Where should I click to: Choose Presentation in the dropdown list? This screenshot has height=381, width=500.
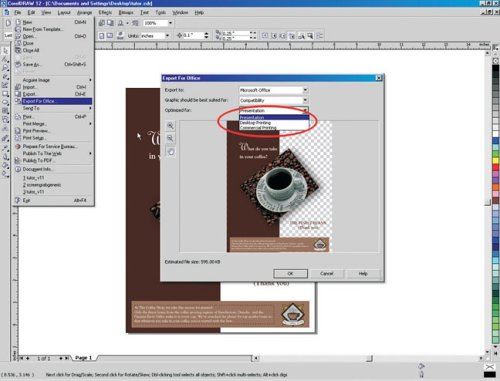coord(274,118)
